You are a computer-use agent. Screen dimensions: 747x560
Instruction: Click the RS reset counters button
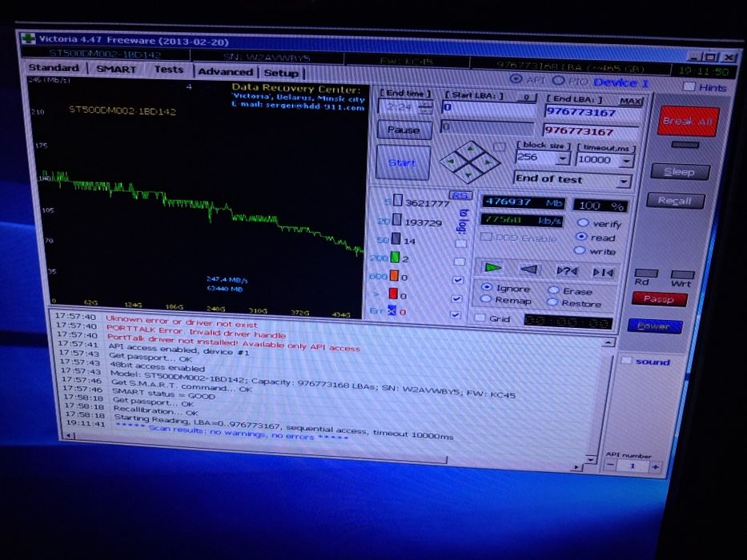[460, 195]
